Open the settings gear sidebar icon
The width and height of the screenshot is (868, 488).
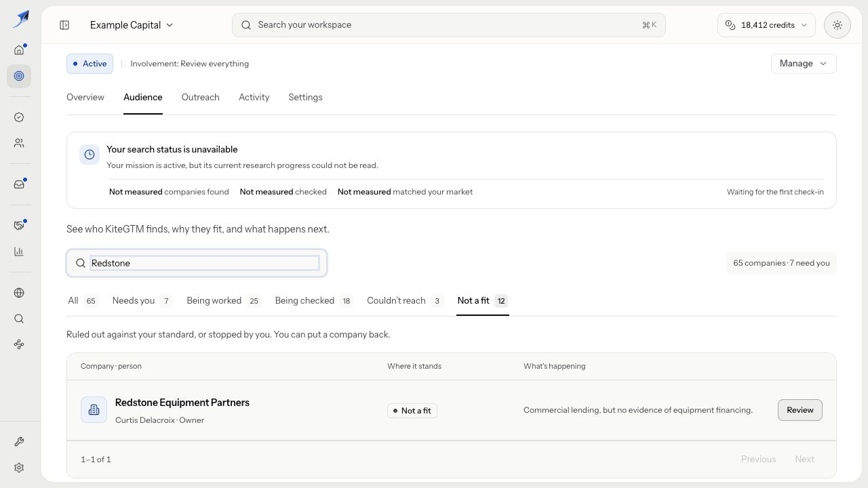(19, 468)
